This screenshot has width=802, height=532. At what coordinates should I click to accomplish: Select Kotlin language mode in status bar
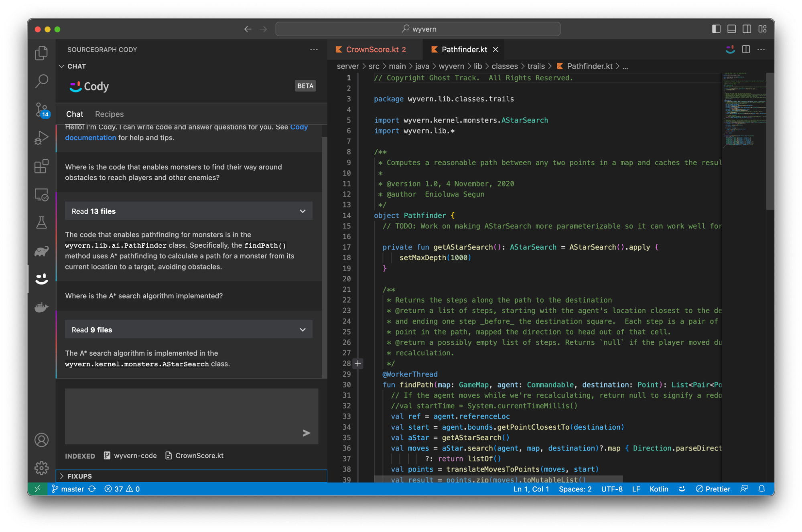pos(659,489)
